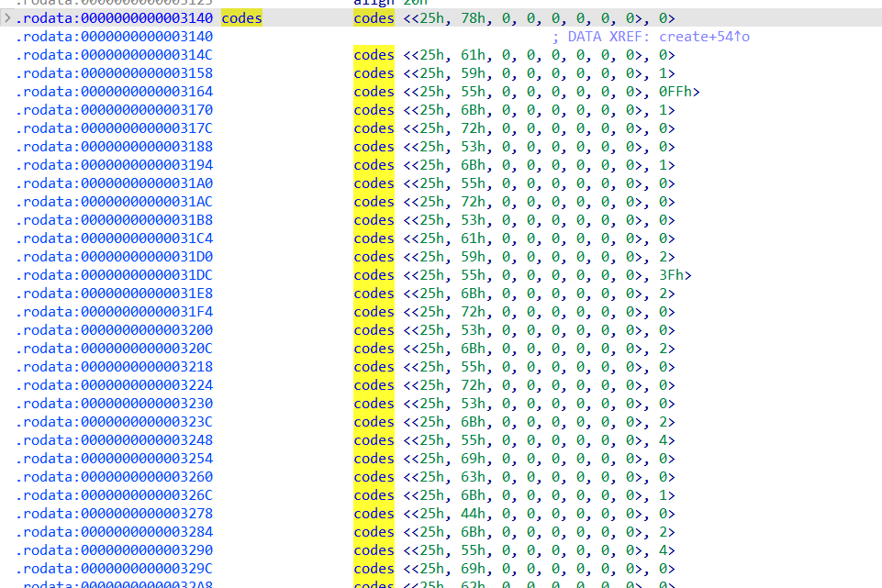Click the 44h byte at address 3278
Viewport: 882px width, 588px height.
click(473, 514)
